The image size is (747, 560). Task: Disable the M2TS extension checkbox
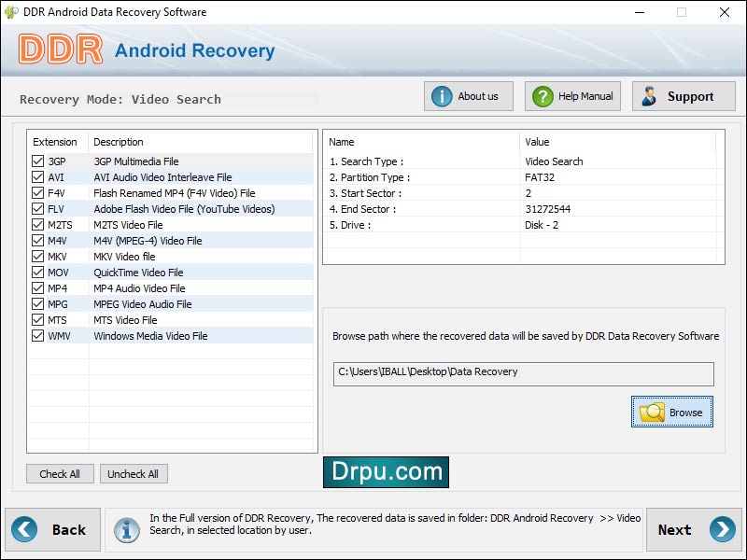(x=37, y=224)
